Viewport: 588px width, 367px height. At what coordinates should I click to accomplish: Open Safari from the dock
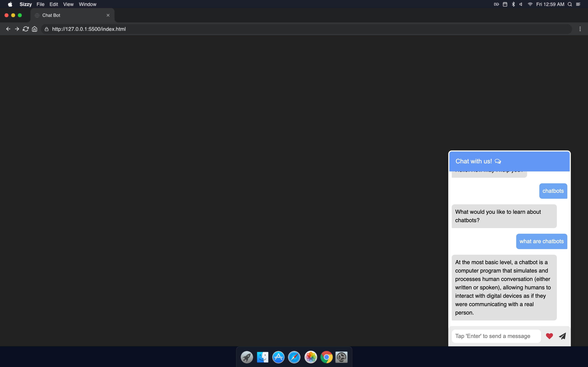tap(294, 357)
